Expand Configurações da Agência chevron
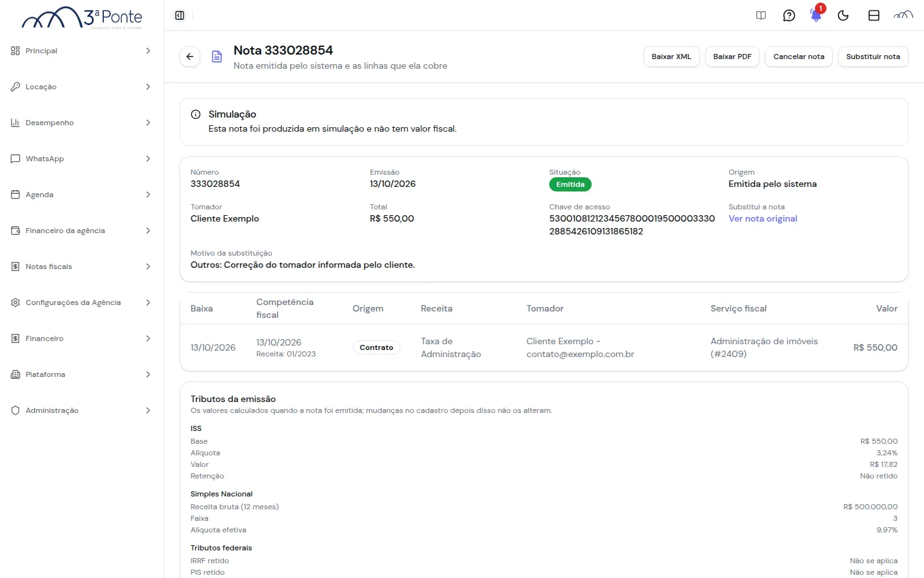The height and width of the screenshot is (578, 924). (x=148, y=302)
